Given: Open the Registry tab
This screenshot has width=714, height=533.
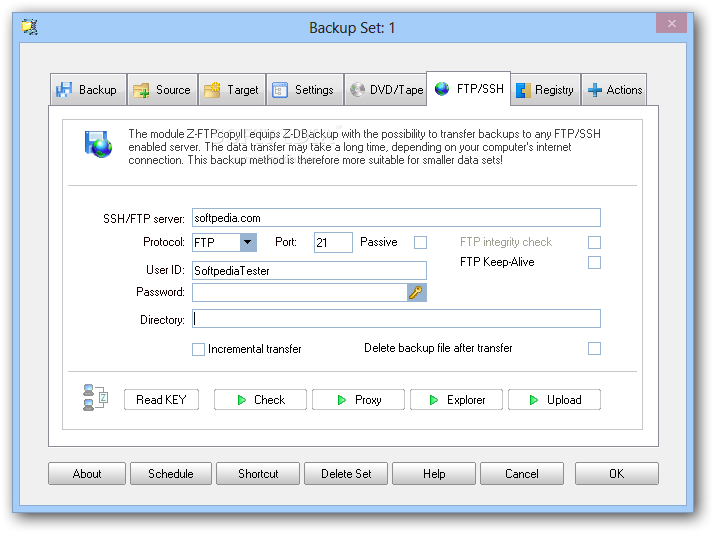Looking at the screenshot, I should tap(546, 90).
